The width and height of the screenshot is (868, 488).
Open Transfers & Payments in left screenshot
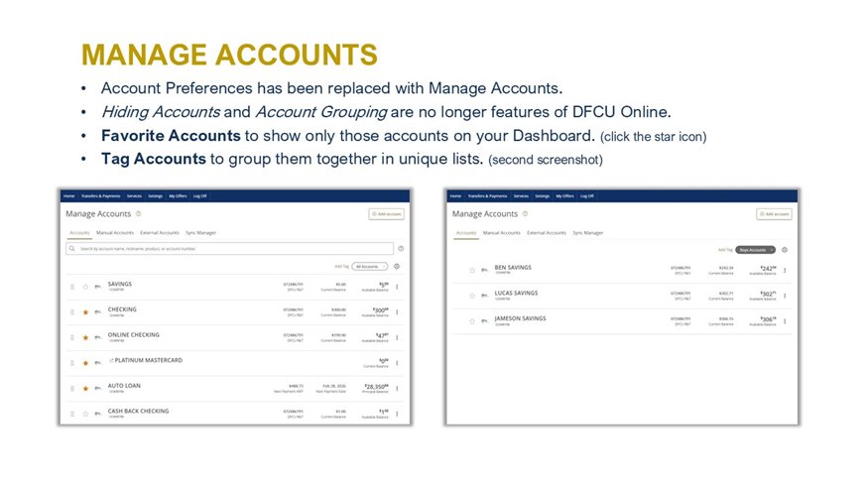(101, 195)
